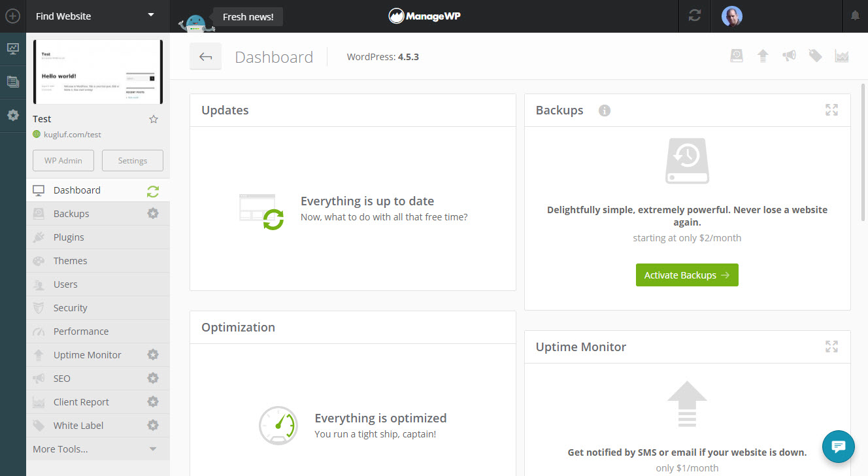
Task: Click the WP Admin button
Action: [63, 161]
